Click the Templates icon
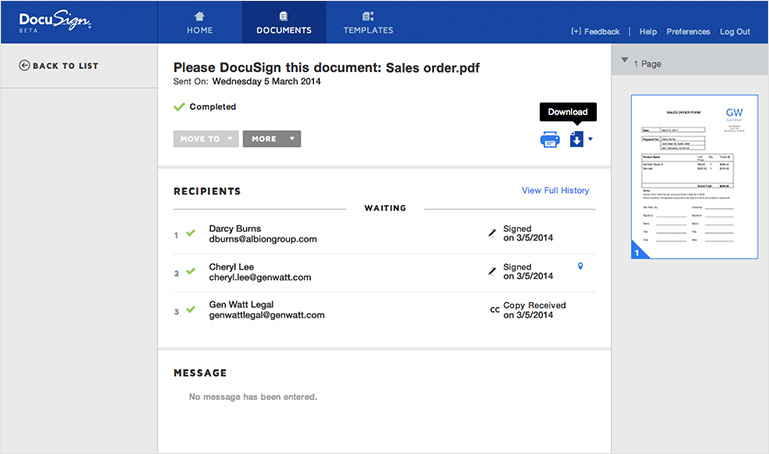Viewport: 769px width, 454px height. [368, 16]
